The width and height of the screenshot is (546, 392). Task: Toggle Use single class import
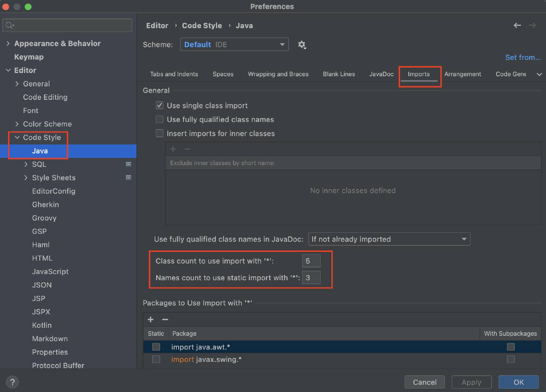(x=159, y=106)
